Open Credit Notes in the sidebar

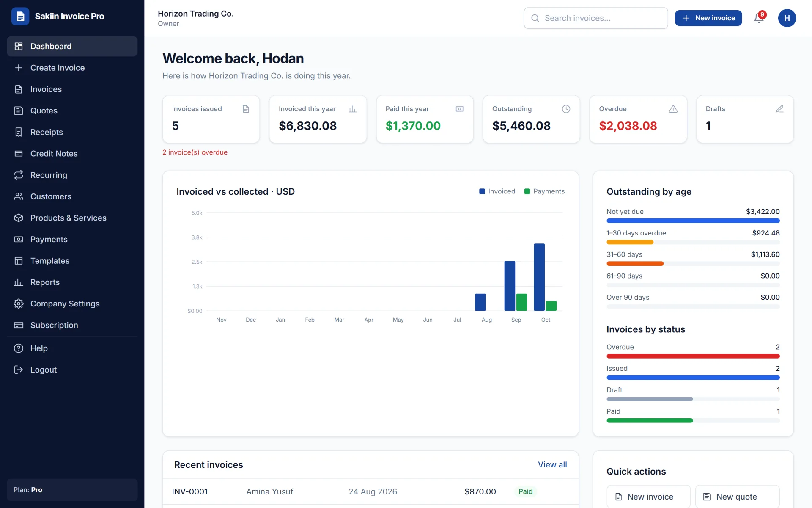[72, 154]
